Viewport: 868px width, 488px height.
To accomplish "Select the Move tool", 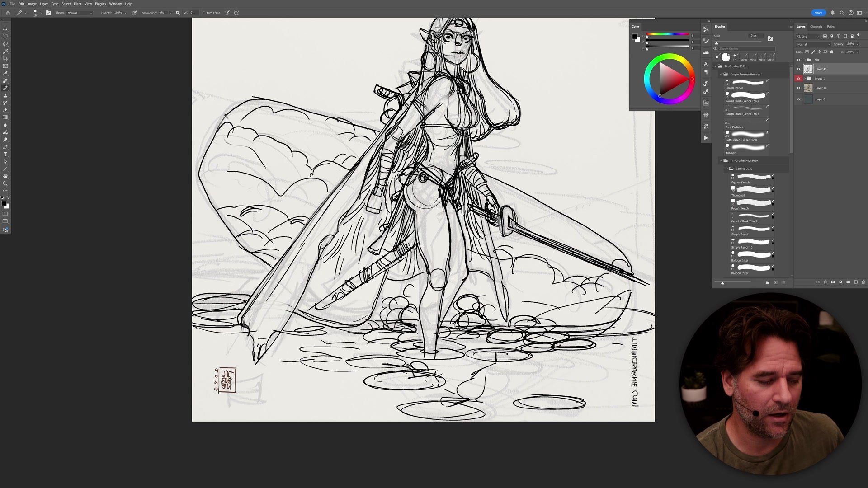I will pyautogui.click(x=5, y=29).
